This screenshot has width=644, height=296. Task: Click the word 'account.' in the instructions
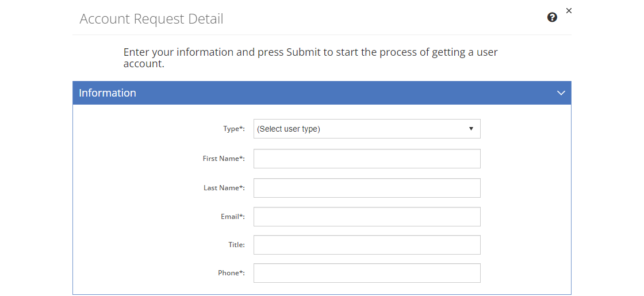pos(144,64)
